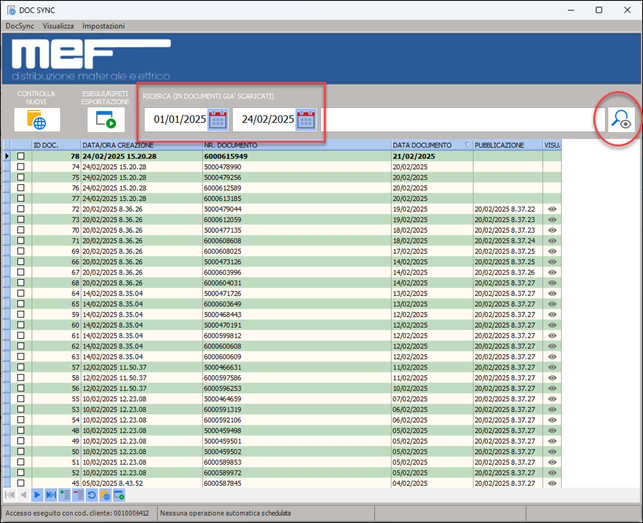Open the Impostazioni menu
The image size is (643, 523).
[x=103, y=26]
